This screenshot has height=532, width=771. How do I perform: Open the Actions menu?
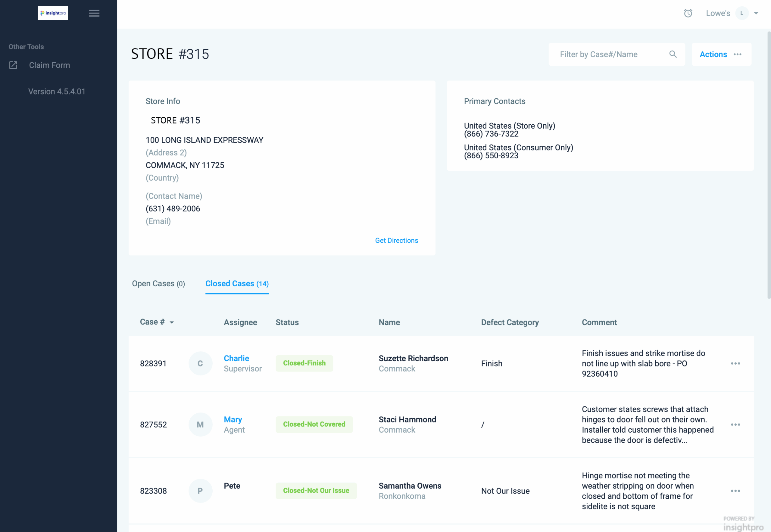(x=721, y=54)
